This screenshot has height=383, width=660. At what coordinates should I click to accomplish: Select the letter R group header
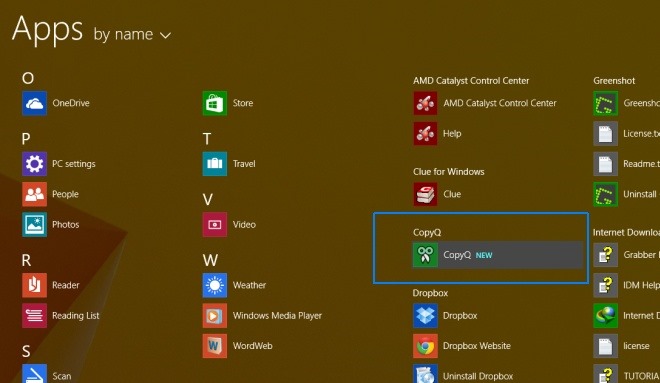(x=26, y=260)
